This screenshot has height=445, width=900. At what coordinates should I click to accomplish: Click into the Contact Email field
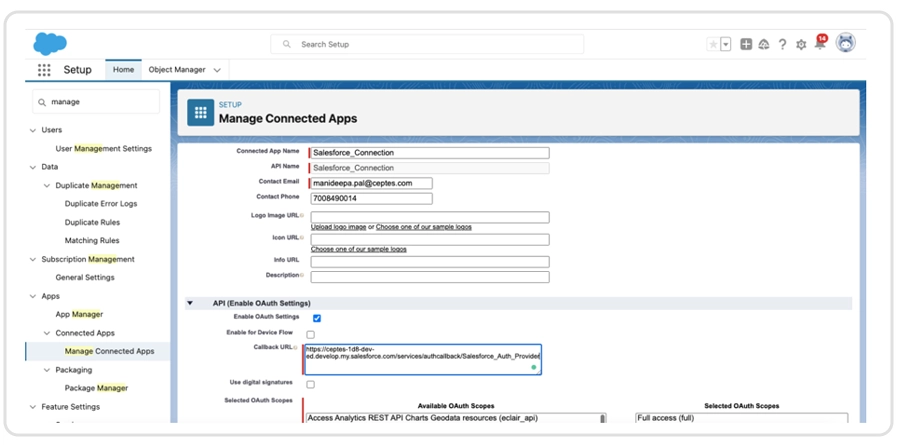click(x=372, y=183)
